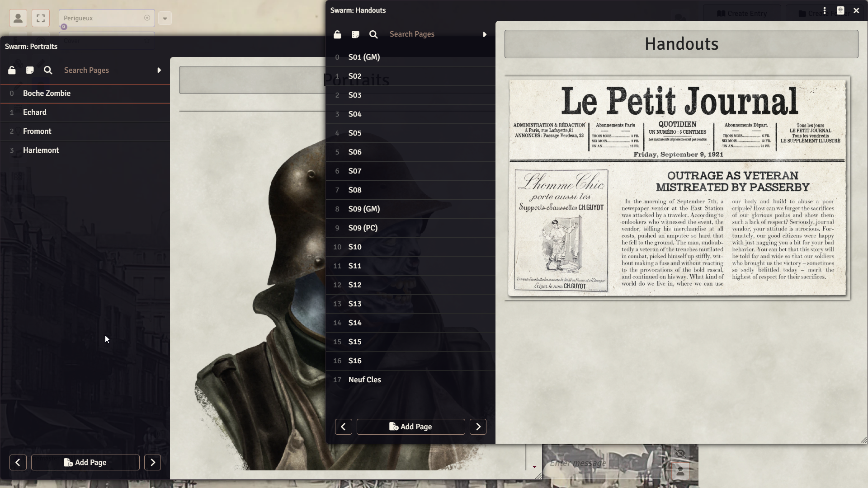Click Add Page in Handouts window
Image resolution: width=868 pixels, height=488 pixels.
pyautogui.click(x=410, y=427)
